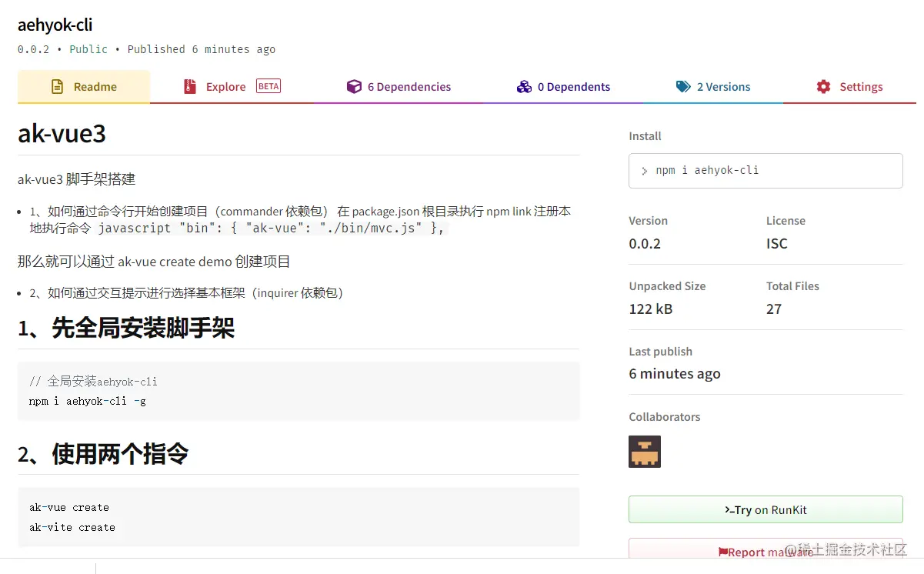Click the Settings gear icon
The image size is (924, 574).
coord(823,87)
